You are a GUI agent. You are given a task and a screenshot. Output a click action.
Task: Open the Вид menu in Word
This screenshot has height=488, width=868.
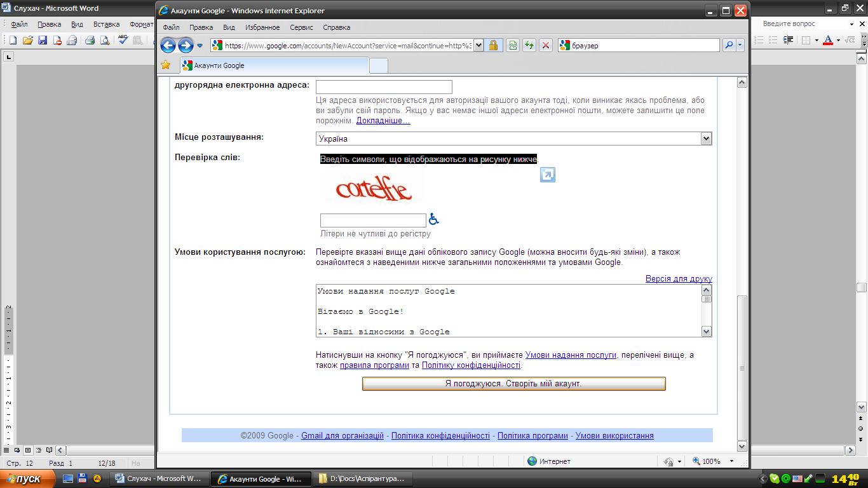point(77,24)
